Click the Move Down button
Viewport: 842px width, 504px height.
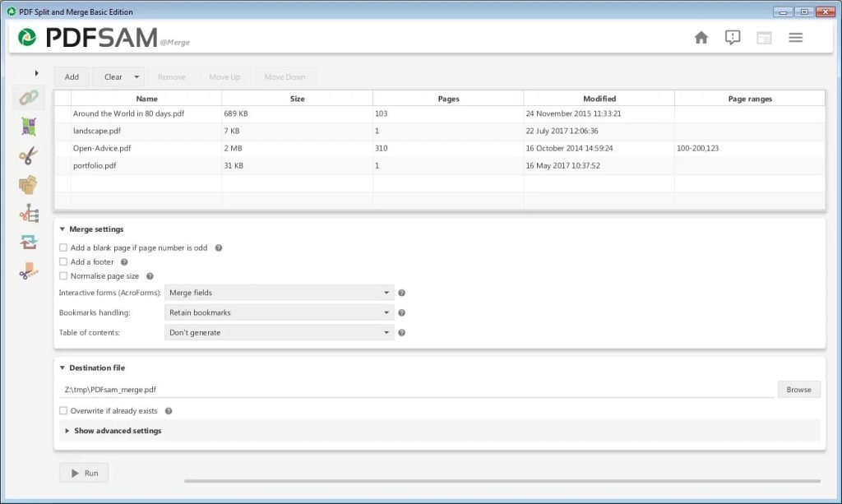(x=285, y=76)
